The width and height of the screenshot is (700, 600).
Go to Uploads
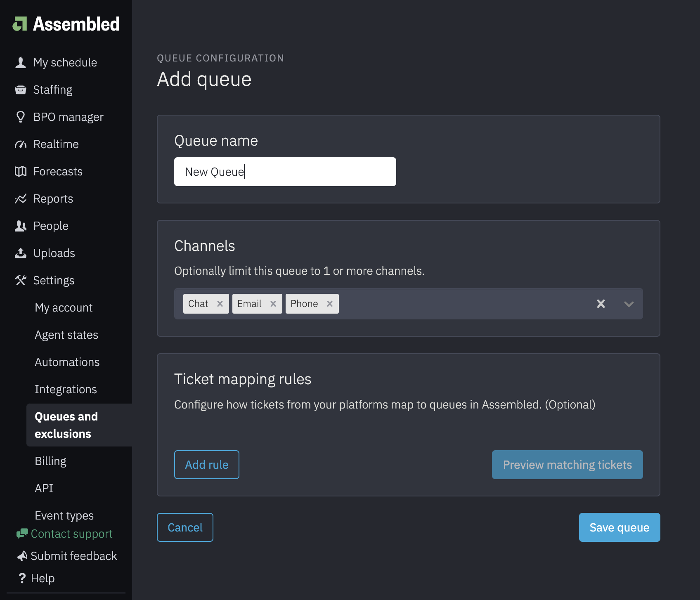54,253
